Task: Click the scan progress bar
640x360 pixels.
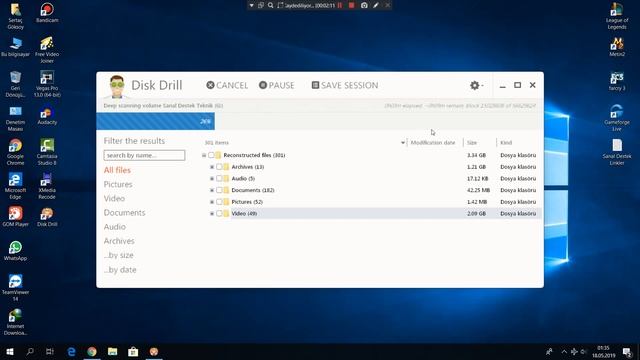Action: click(320, 121)
